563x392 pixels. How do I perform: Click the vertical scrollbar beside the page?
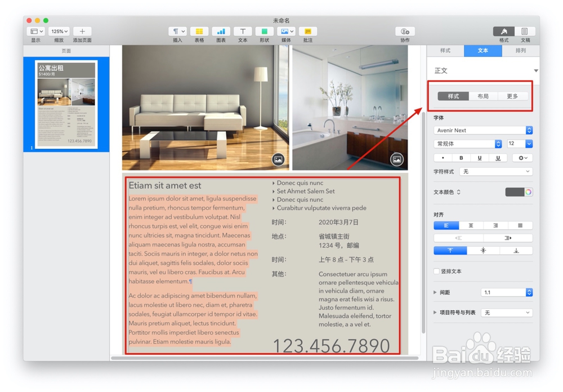point(423,223)
